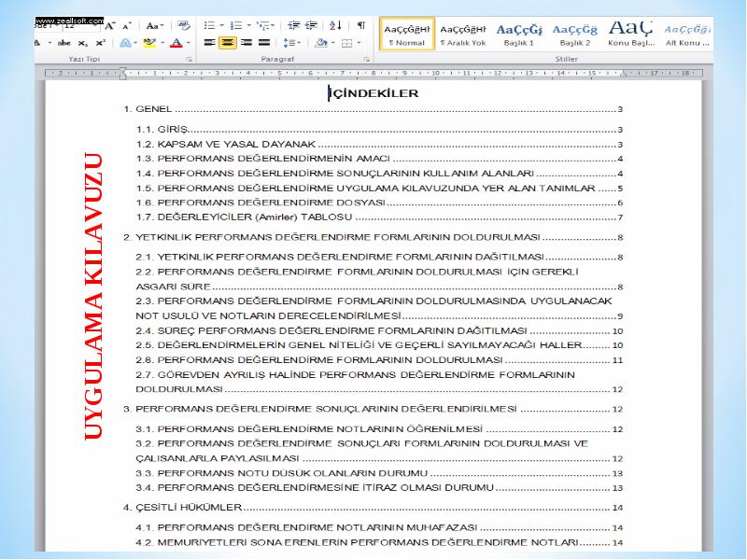Apply the Alt Konu subtitle style
Screen dimensions: 747x560
pyautogui.click(x=686, y=34)
